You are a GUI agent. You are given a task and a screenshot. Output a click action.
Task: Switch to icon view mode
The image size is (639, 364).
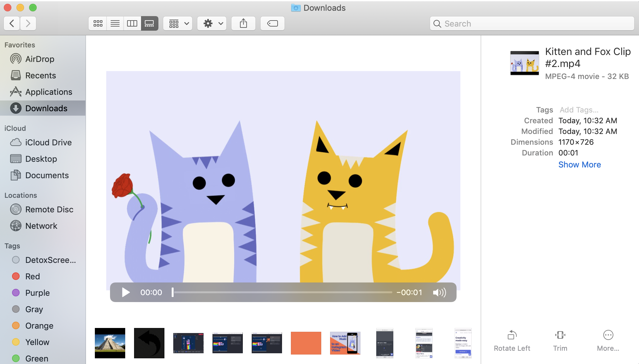click(98, 23)
